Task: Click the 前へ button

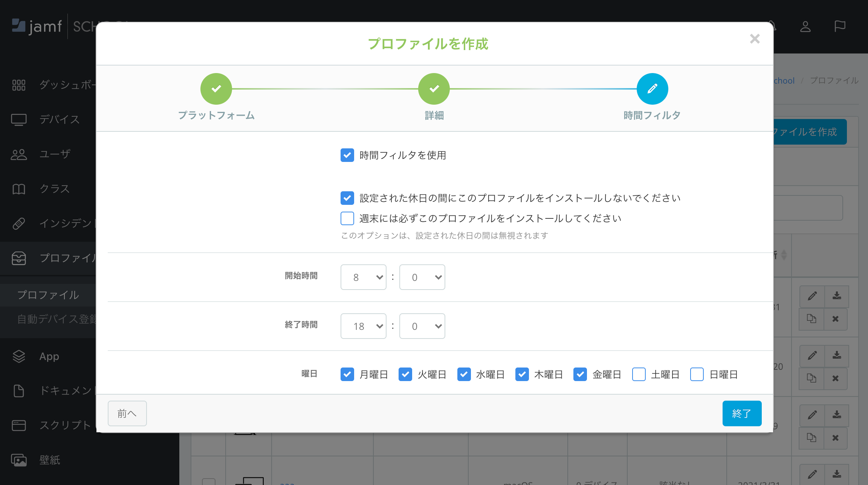Action: pyautogui.click(x=127, y=413)
